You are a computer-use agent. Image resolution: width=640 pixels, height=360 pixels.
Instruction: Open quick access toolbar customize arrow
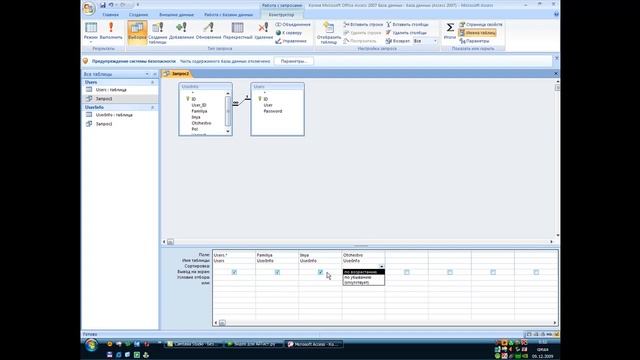click(x=138, y=5)
